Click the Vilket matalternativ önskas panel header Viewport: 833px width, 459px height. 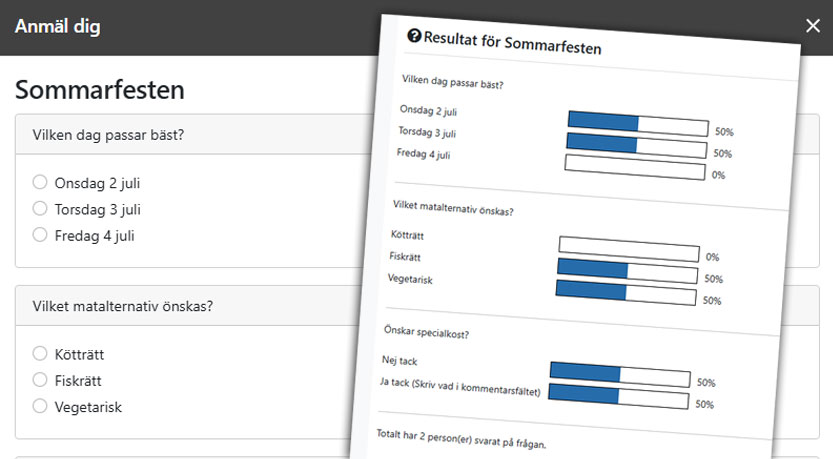tap(180, 306)
